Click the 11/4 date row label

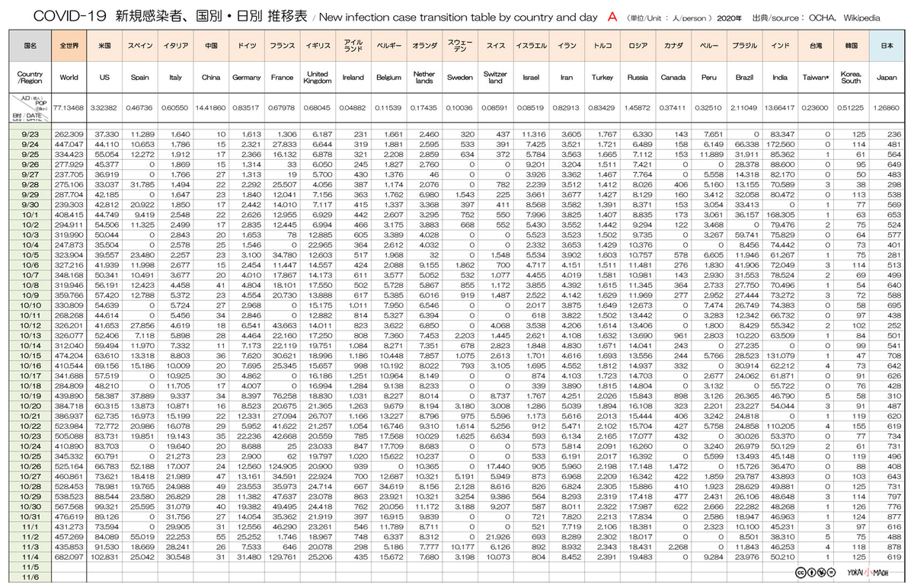(x=30, y=558)
